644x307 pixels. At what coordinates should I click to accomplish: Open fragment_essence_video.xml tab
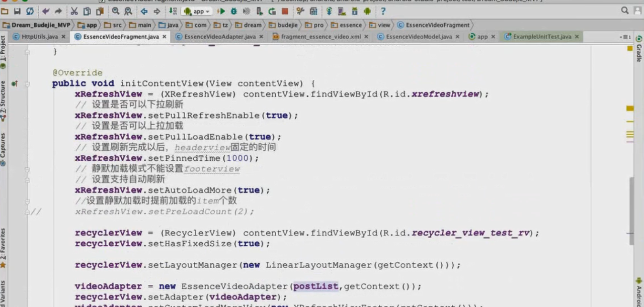(x=320, y=37)
